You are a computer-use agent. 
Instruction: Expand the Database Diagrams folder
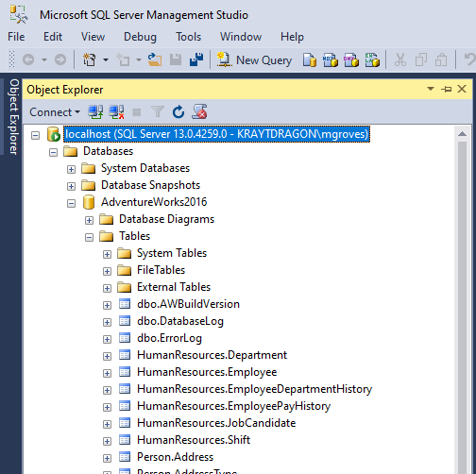(89, 221)
